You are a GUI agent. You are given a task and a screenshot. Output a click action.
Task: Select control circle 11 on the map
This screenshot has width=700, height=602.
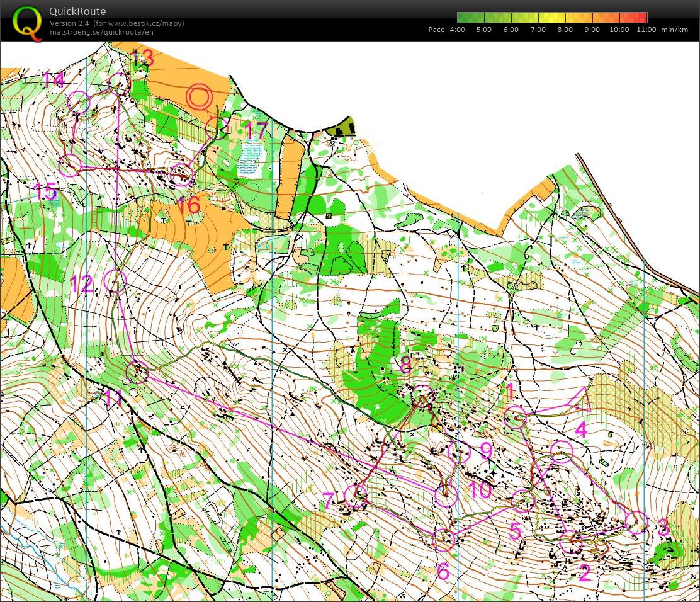137,372
